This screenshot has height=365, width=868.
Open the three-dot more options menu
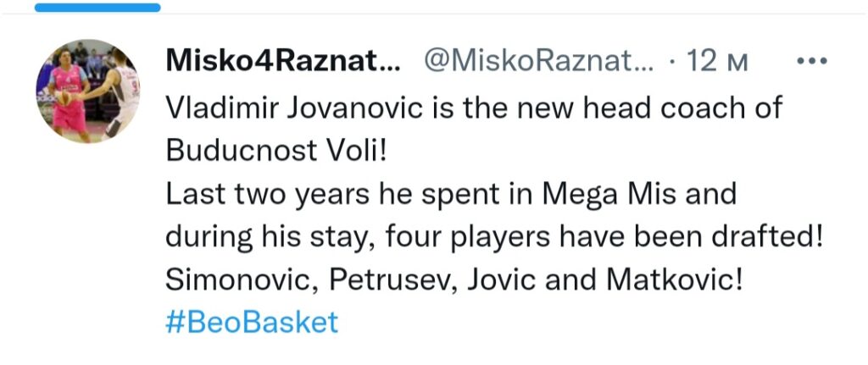click(811, 61)
